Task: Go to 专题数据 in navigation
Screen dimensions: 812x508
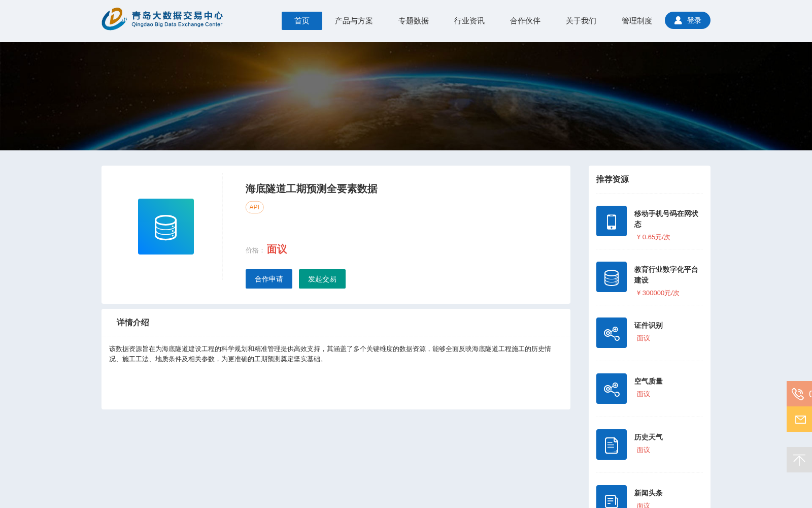Action: coord(414,21)
